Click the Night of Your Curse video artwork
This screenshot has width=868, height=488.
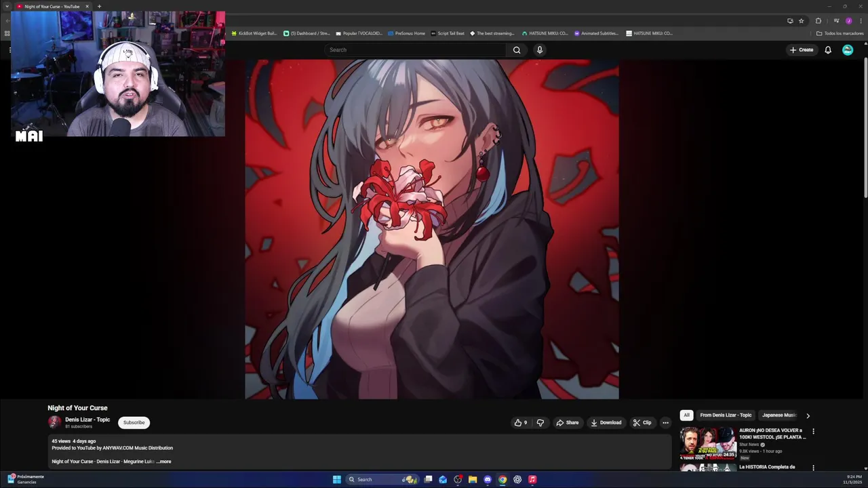coord(432,229)
